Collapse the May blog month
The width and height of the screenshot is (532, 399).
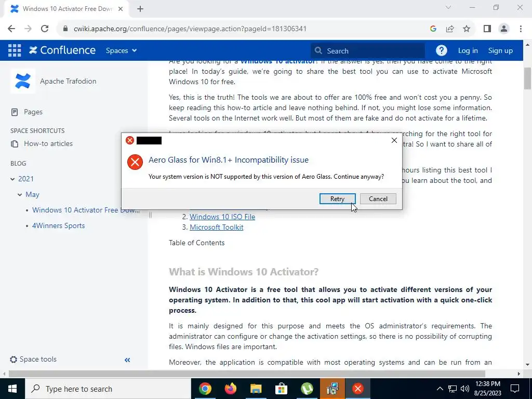click(x=20, y=194)
